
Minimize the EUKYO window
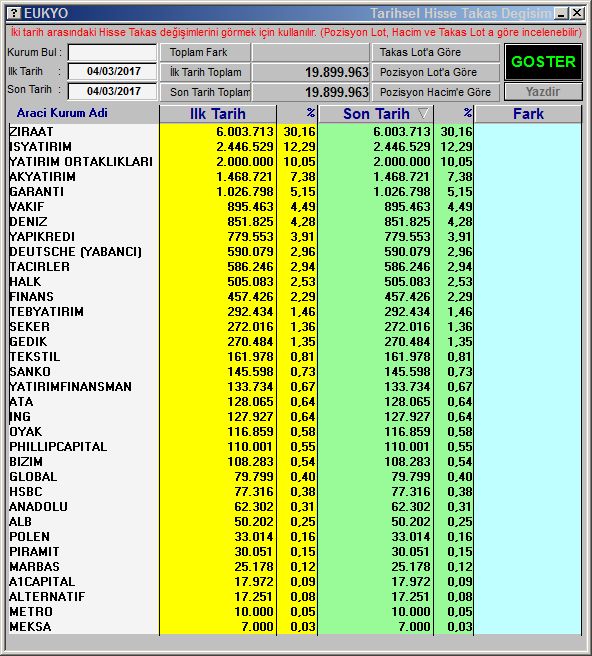pyautogui.click(x=561, y=13)
